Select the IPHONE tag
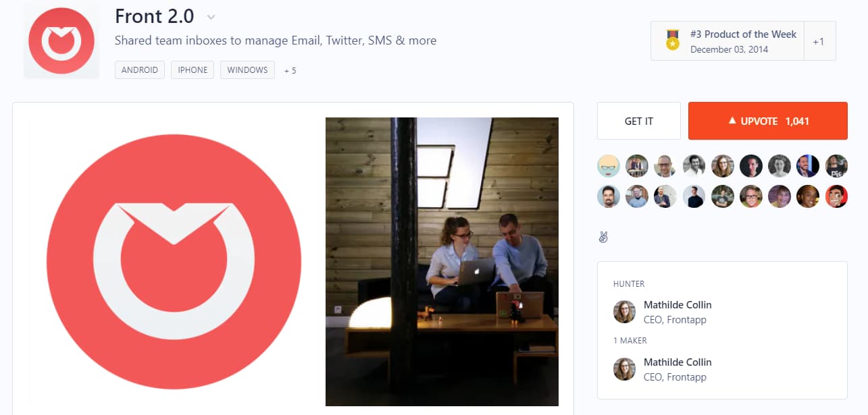 click(x=193, y=70)
